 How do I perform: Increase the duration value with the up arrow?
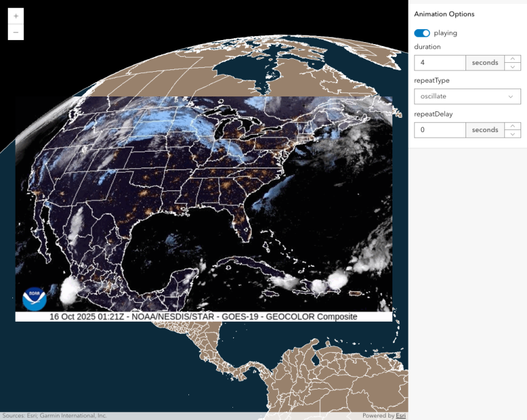pos(513,59)
